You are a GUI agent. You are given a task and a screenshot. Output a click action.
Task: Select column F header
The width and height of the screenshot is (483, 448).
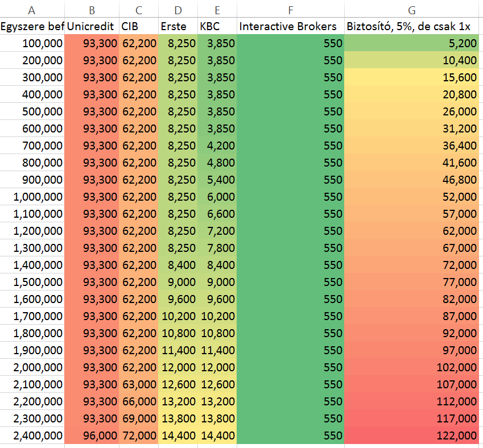[x=291, y=10]
